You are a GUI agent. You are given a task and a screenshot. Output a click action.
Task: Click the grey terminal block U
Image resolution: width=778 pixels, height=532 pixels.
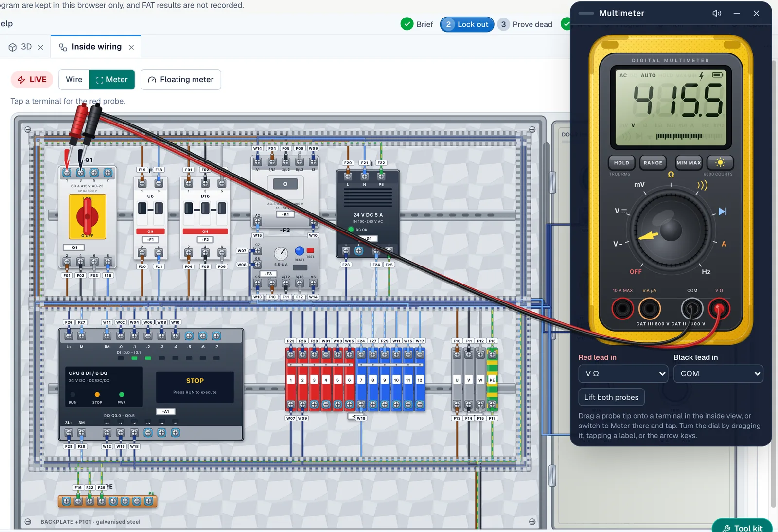point(457,380)
